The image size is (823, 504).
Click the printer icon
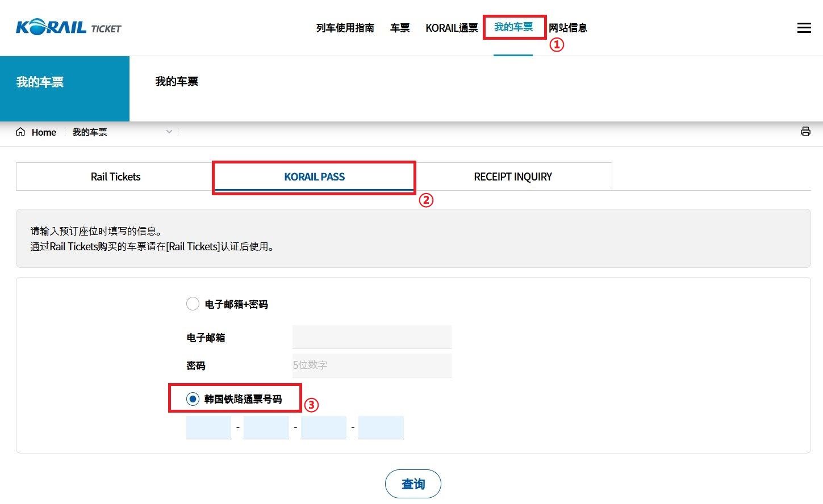pos(805,132)
